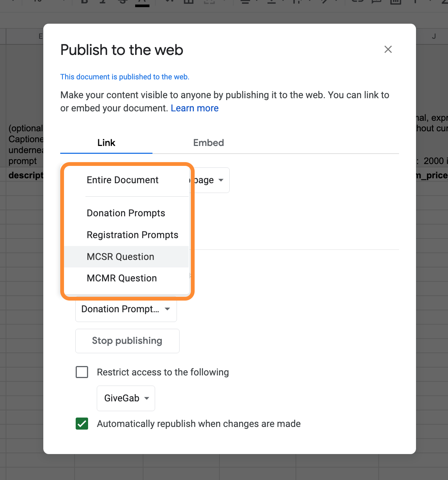The height and width of the screenshot is (480, 448).
Task: Enable Restrict access to the following checkbox
Action: pos(82,372)
